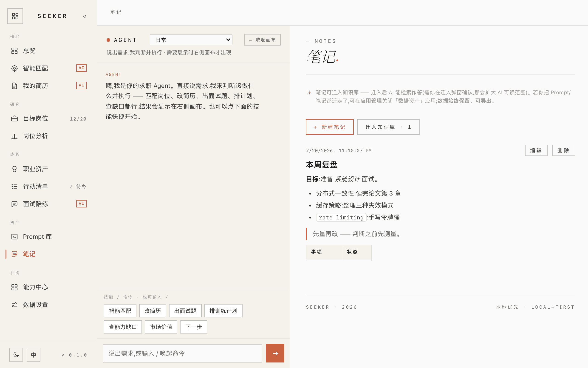Click the note timestamp 7/20/2026, 11:10:07 PM

coord(339,151)
